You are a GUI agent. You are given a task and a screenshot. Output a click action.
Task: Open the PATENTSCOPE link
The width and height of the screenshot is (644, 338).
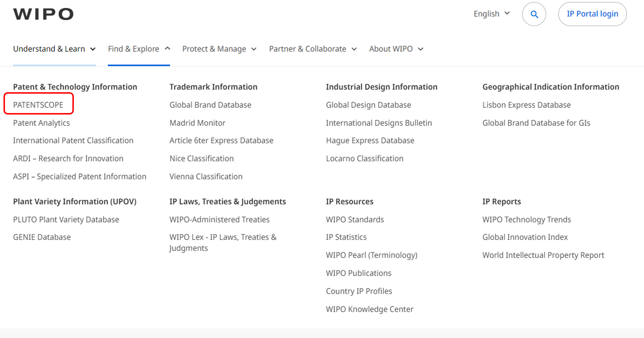tap(38, 105)
